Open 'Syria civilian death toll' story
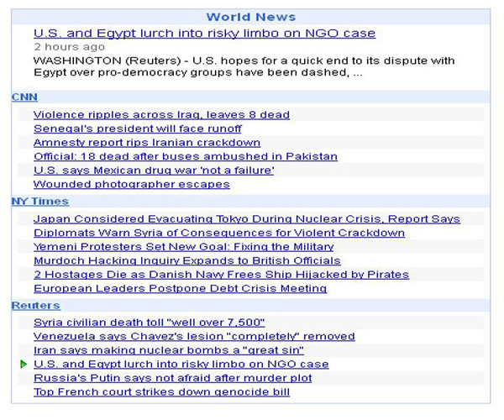This screenshot has width=504, height=420. pyautogui.click(x=150, y=323)
